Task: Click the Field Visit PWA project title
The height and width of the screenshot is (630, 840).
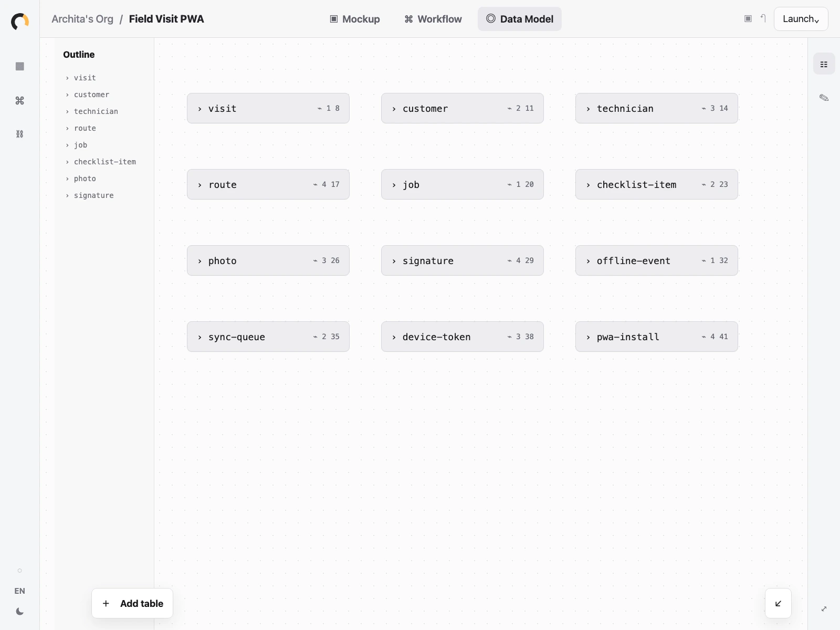Action: tap(166, 19)
